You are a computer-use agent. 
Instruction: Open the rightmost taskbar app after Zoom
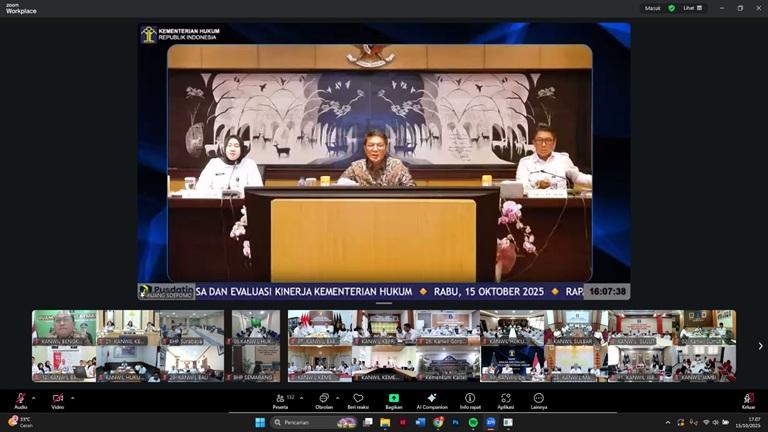(508, 422)
